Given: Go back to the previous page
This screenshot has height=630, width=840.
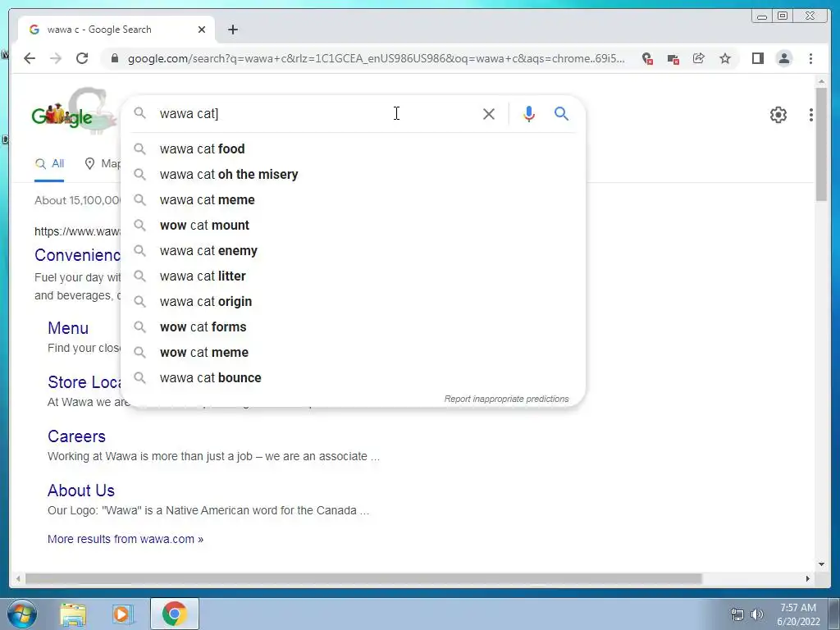Looking at the screenshot, I should pyautogui.click(x=30, y=58).
